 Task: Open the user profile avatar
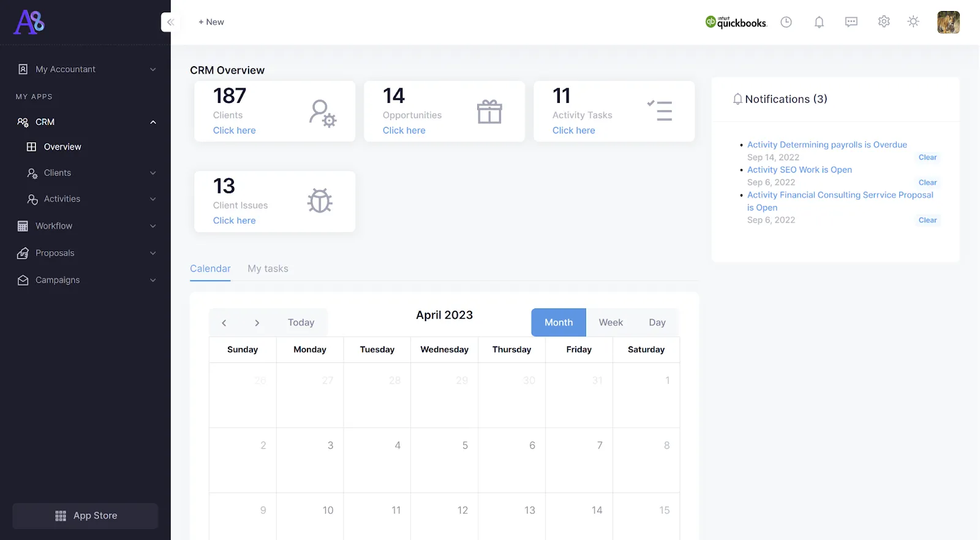click(x=948, y=22)
